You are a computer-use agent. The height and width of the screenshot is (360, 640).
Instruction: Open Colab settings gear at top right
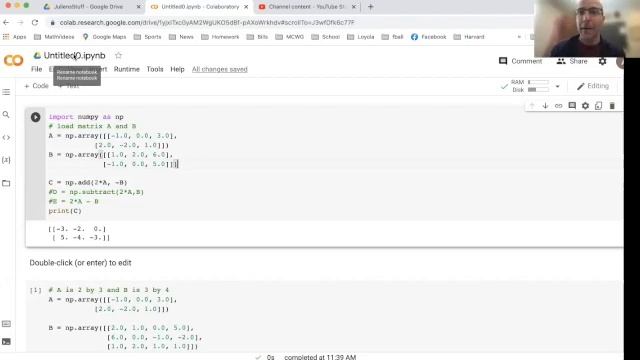tap(602, 61)
